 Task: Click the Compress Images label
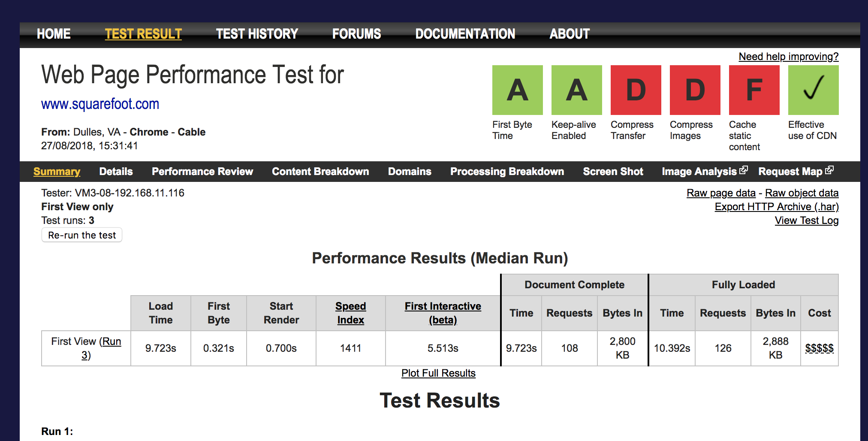tap(691, 130)
